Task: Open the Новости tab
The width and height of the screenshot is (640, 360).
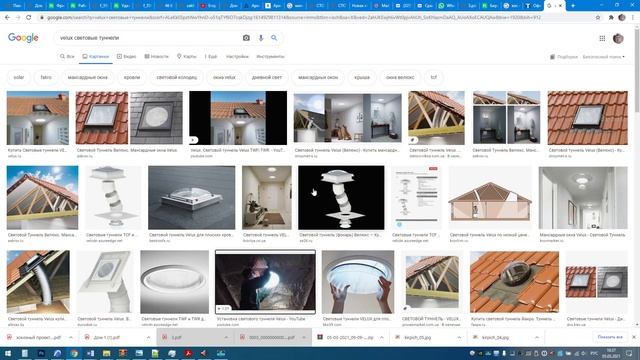Action: pos(156,56)
